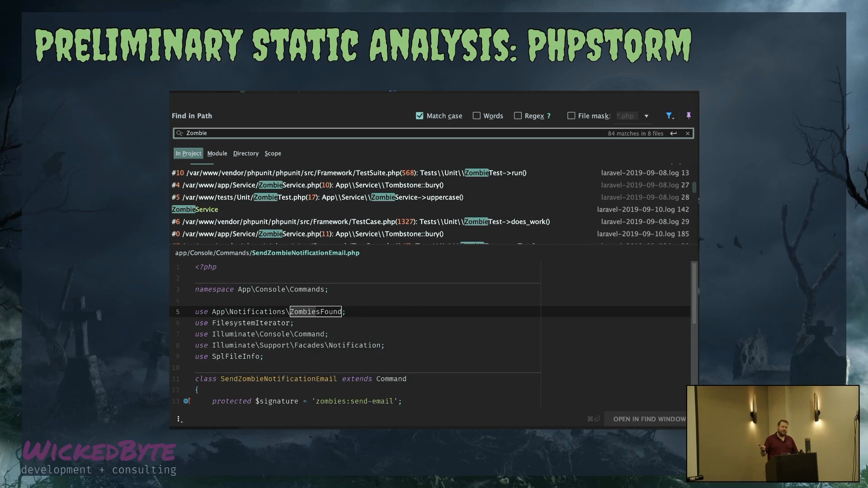868x488 pixels.
Task: Click the class SendZombieNotificationEmail declaration
Action: coord(301,379)
